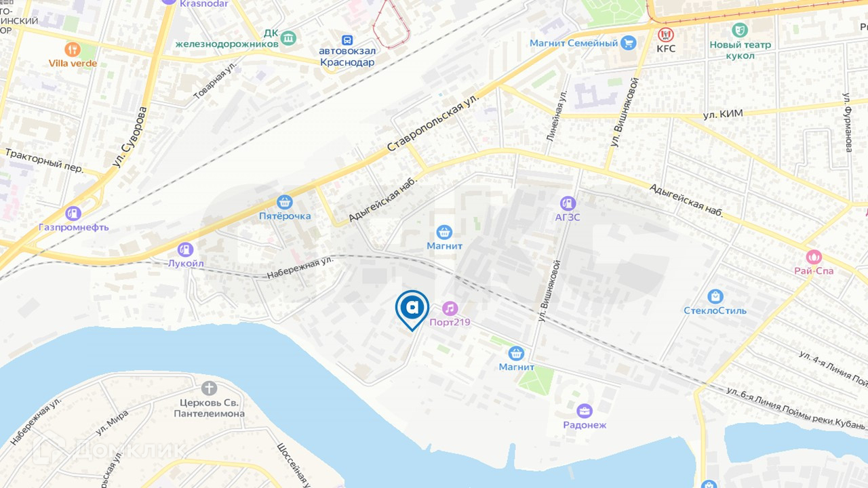Select the Рай-Спа pink lotus icon
Screen dimensions: 868x488
(813, 257)
